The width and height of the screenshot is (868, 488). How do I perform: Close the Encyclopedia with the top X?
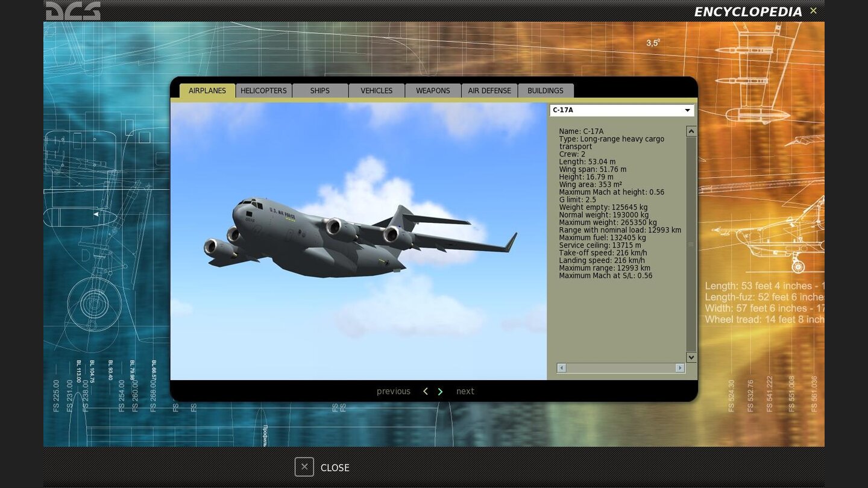click(813, 11)
